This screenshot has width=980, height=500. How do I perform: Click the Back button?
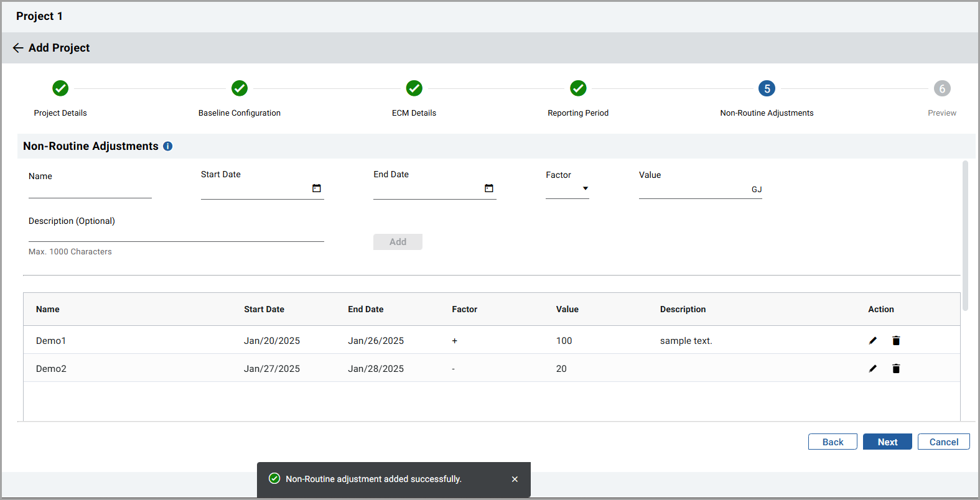[x=833, y=442]
